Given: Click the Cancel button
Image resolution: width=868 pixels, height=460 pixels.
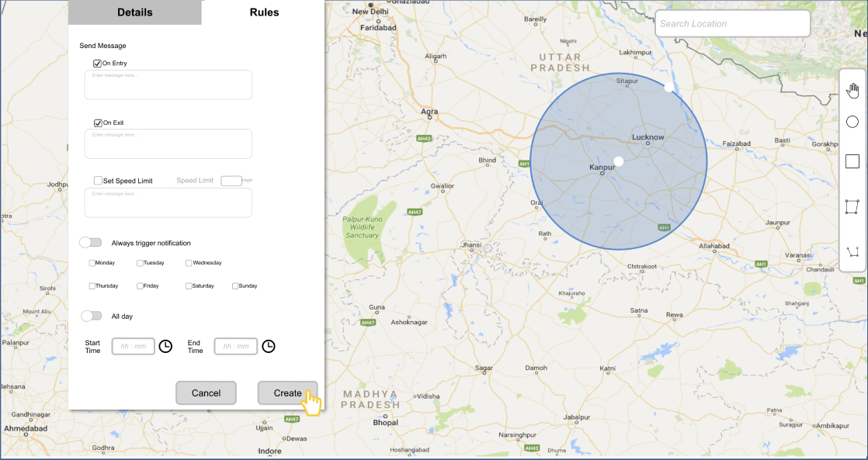Looking at the screenshot, I should click(206, 393).
